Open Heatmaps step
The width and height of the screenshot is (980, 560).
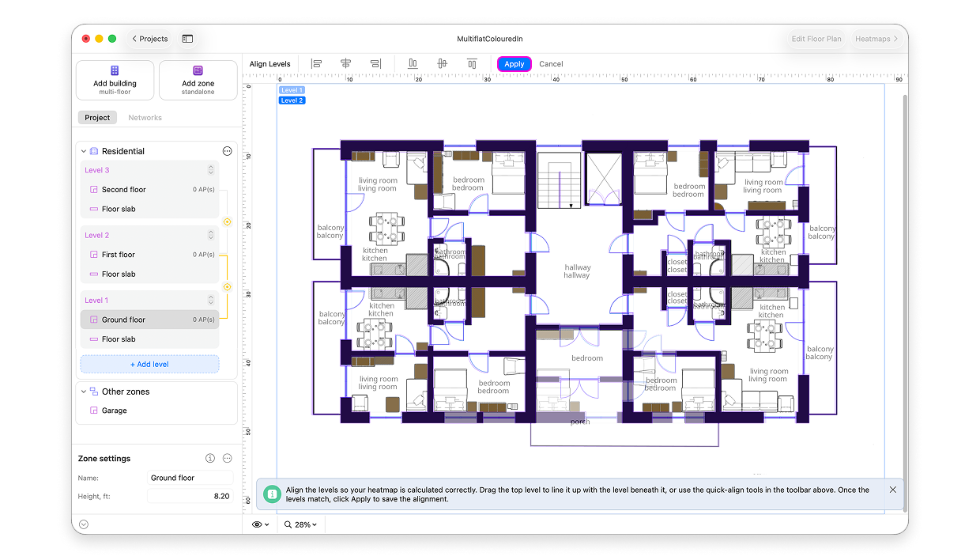pos(876,39)
